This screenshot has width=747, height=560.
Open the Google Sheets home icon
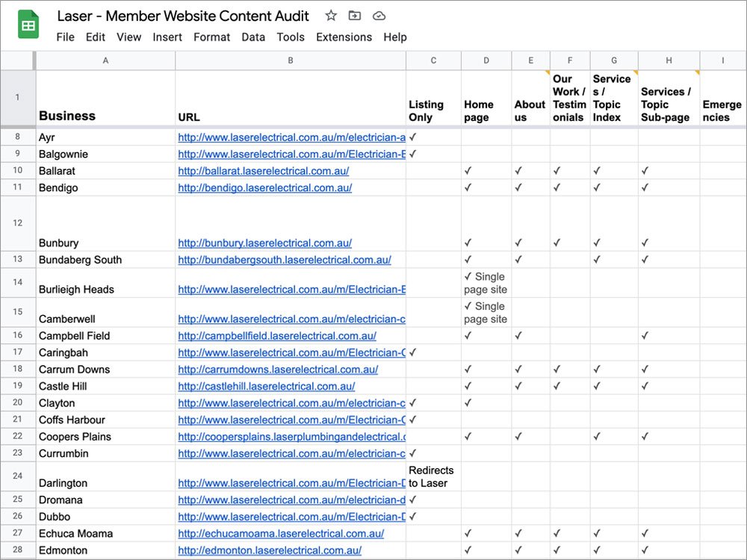[28, 25]
